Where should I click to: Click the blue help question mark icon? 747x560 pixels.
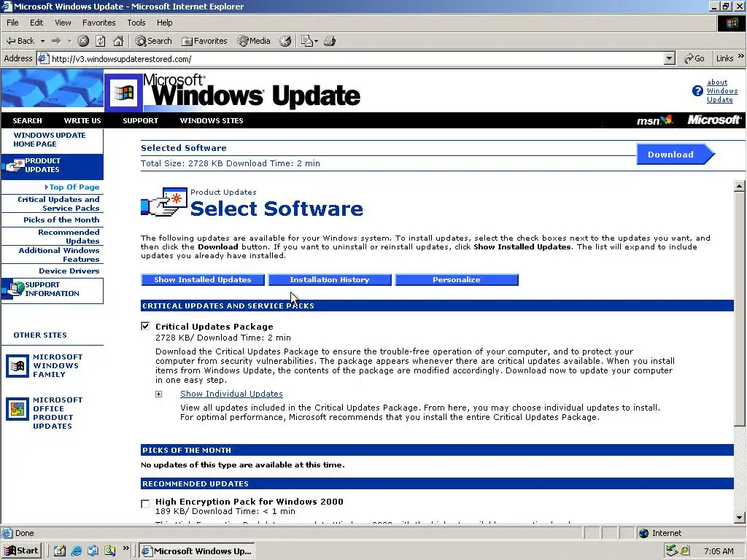point(697,90)
